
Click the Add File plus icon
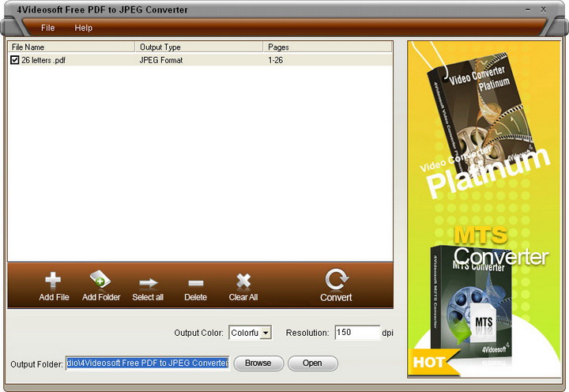tap(53, 280)
